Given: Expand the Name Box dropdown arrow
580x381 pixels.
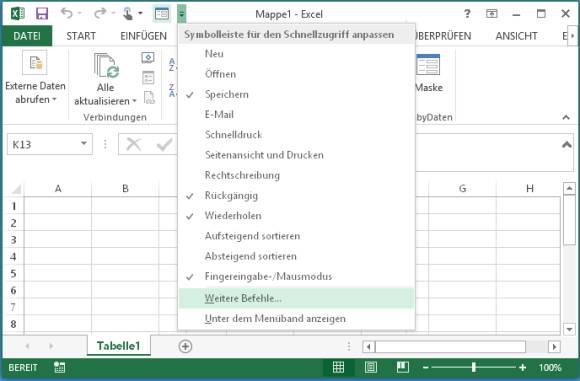Looking at the screenshot, I should pyautogui.click(x=84, y=144).
